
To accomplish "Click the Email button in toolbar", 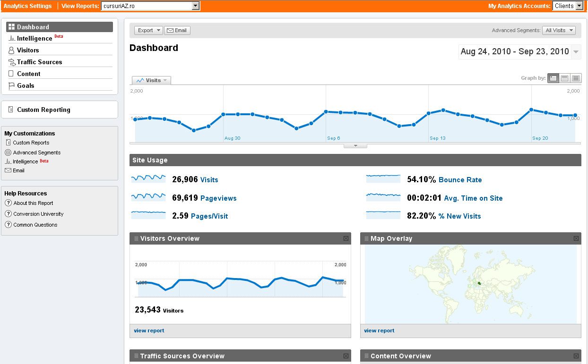I will click(177, 30).
